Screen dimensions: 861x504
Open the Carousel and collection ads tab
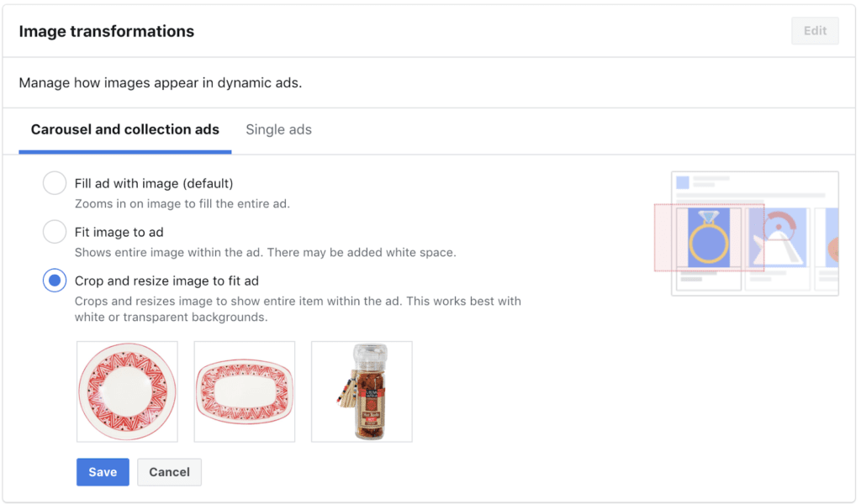(124, 129)
